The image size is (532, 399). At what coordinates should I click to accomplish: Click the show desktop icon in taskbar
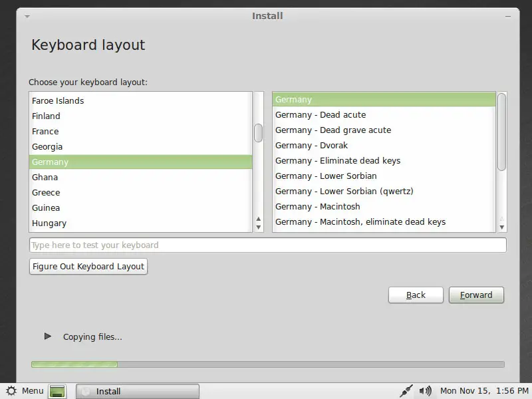pyautogui.click(x=57, y=391)
